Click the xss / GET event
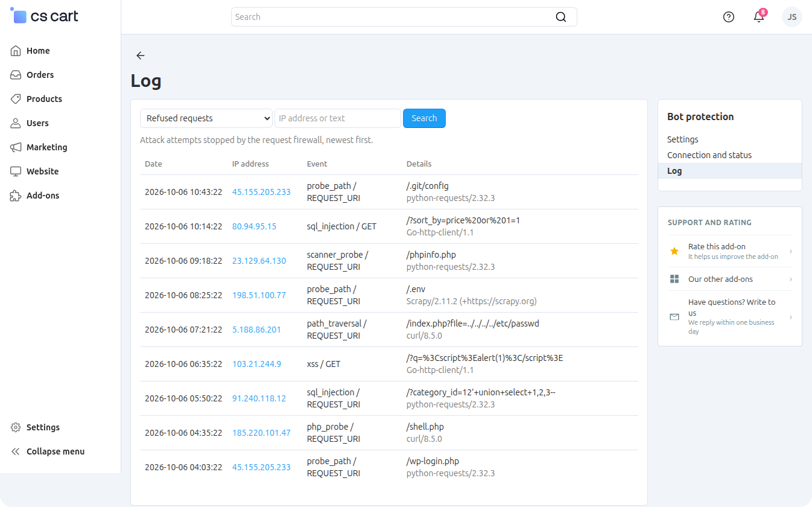 (x=323, y=364)
